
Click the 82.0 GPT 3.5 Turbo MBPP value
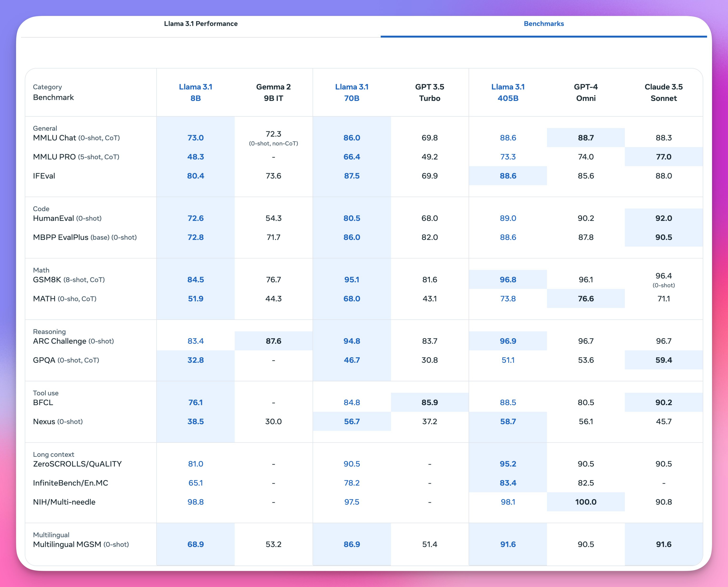point(430,237)
